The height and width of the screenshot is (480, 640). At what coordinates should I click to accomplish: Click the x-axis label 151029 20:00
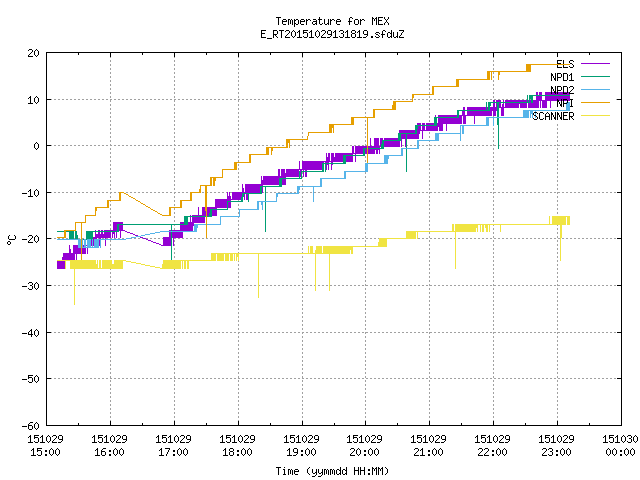click(x=364, y=446)
